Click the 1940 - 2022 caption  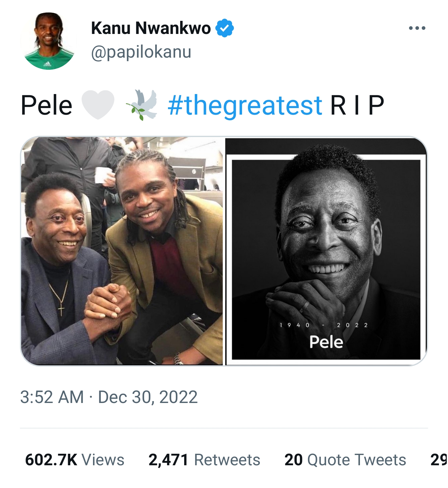click(x=324, y=325)
